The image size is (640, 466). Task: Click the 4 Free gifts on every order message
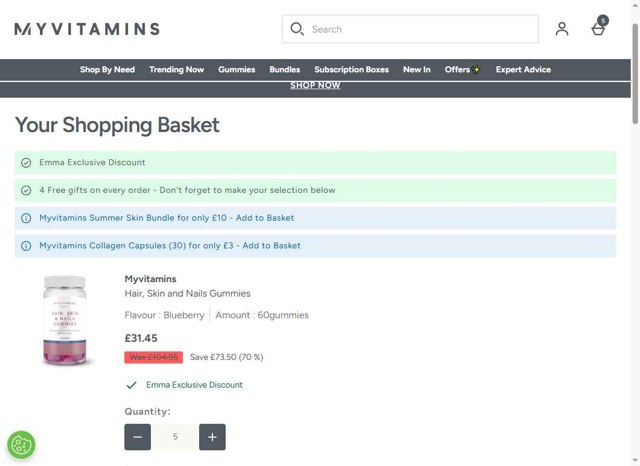pyautogui.click(x=187, y=190)
